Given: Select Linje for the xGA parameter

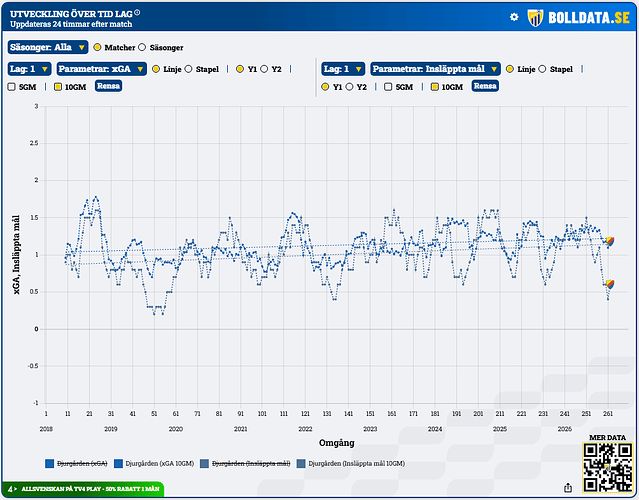Looking at the screenshot, I should click(156, 69).
